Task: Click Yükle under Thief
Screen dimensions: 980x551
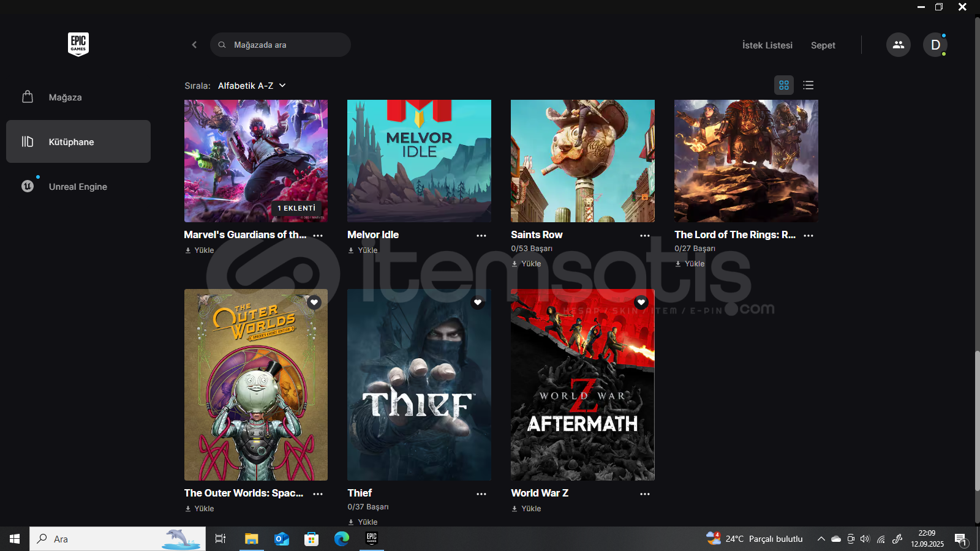Action: [x=363, y=522]
